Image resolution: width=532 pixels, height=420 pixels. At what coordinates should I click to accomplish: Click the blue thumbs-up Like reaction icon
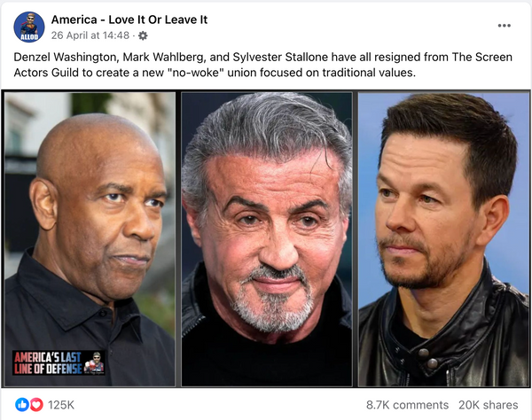[22, 404]
